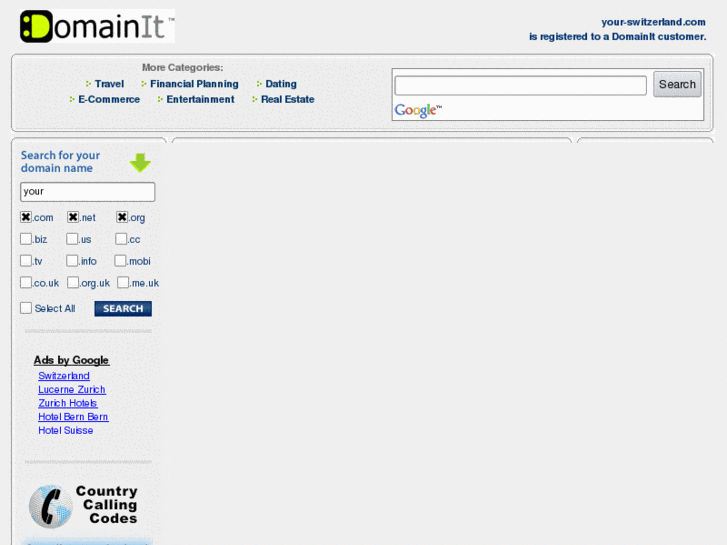Click 'Search for your domain name' heading
Image resolution: width=727 pixels, height=545 pixels.
60,162
